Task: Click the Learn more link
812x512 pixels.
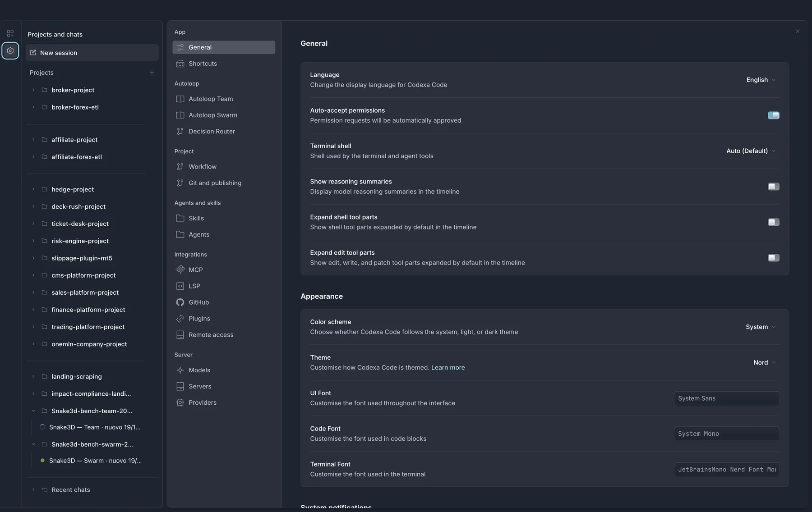Action: 448,367
